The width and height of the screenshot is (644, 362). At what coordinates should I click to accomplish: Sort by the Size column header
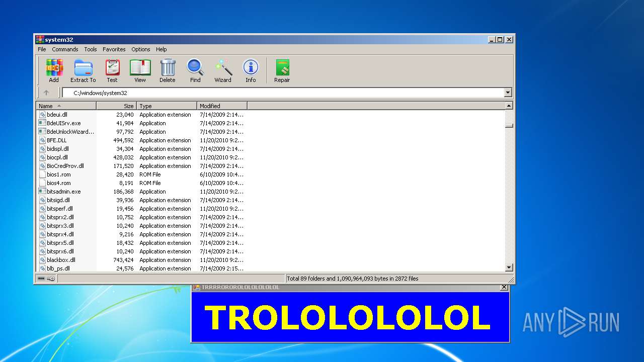point(116,106)
